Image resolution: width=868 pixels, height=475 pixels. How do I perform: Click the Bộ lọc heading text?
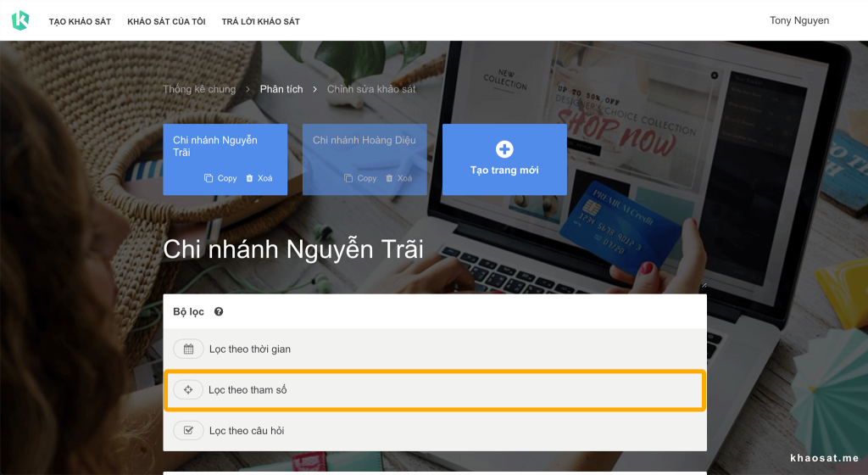pos(189,311)
